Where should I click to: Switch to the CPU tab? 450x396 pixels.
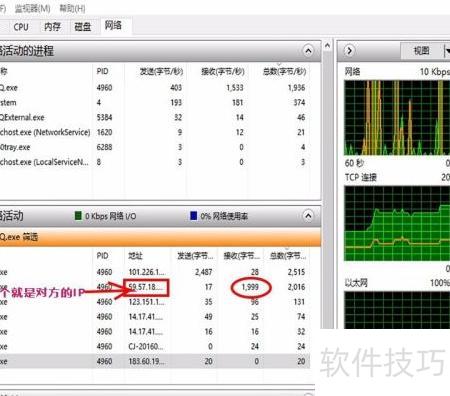click(x=21, y=27)
